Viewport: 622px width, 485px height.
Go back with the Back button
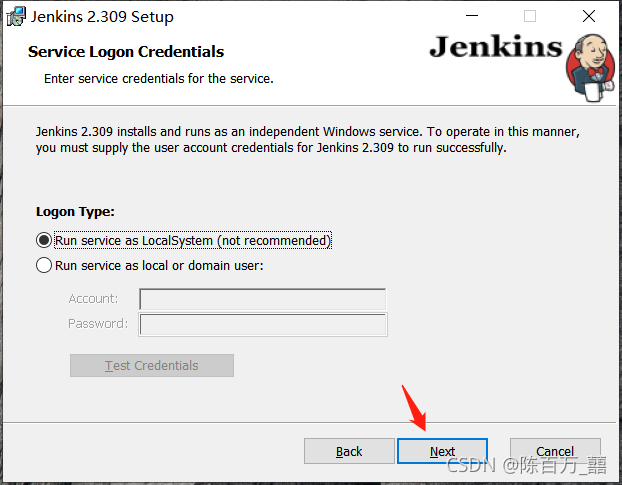click(x=349, y=451)
